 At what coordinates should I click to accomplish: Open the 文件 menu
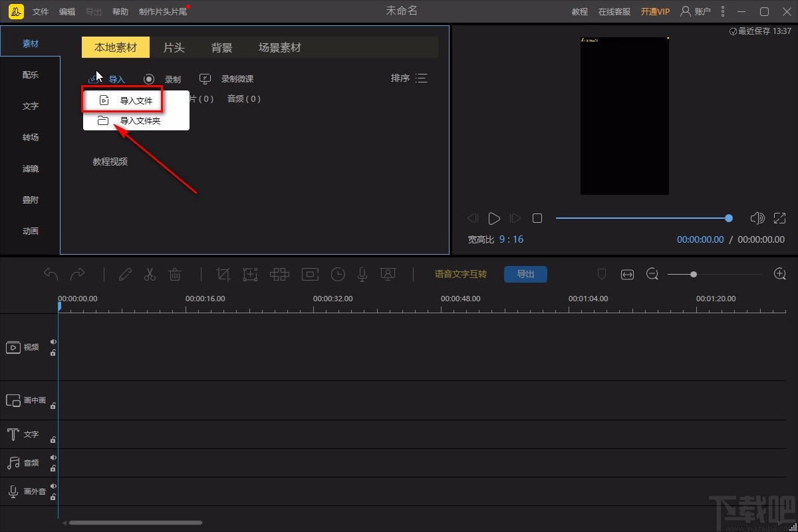(41, 12)
